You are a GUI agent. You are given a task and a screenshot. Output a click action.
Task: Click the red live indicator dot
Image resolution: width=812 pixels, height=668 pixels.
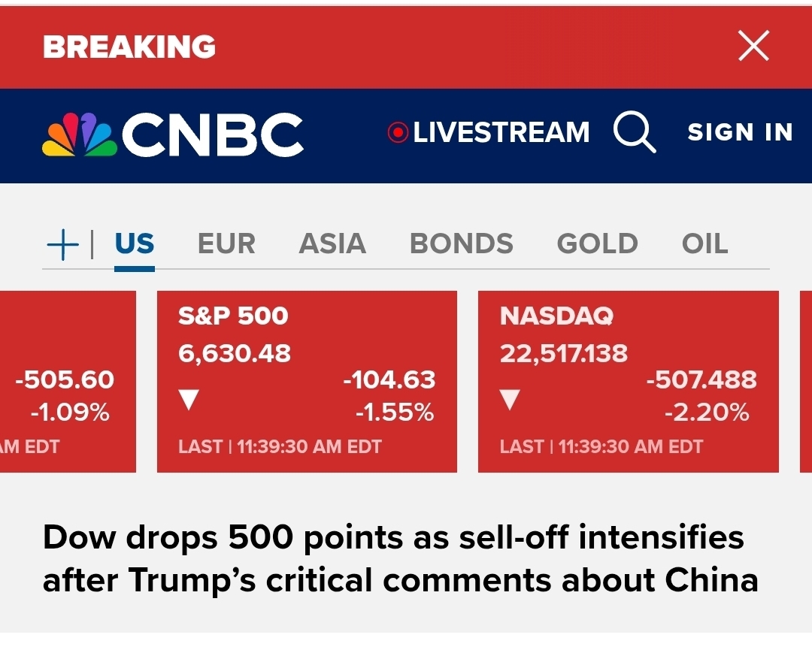tap(397, 133)
